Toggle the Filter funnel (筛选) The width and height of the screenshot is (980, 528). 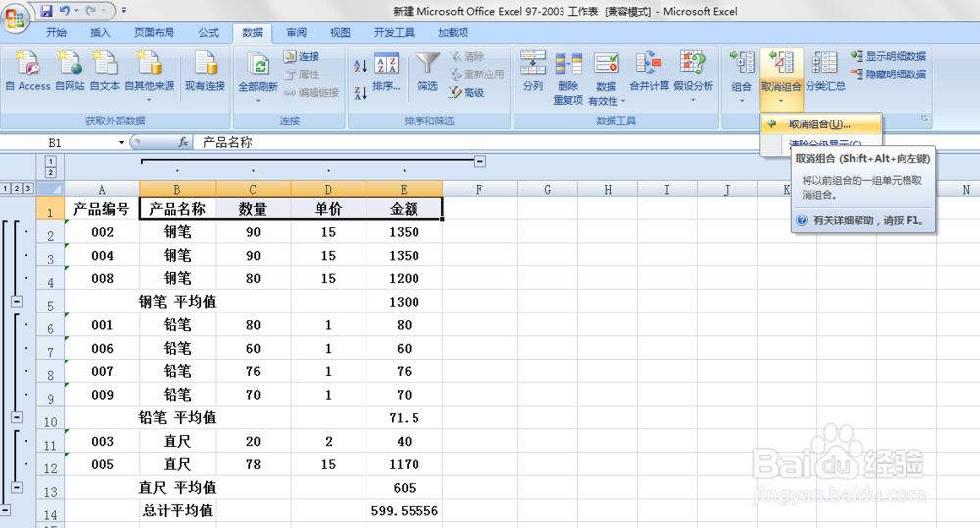tap(427, 72)
